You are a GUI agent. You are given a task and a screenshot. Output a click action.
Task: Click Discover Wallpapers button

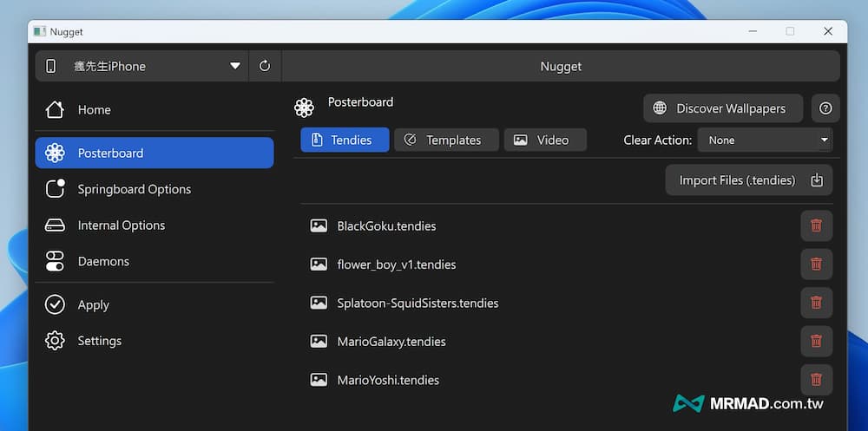pyautogui.click(x=723, y=108)
